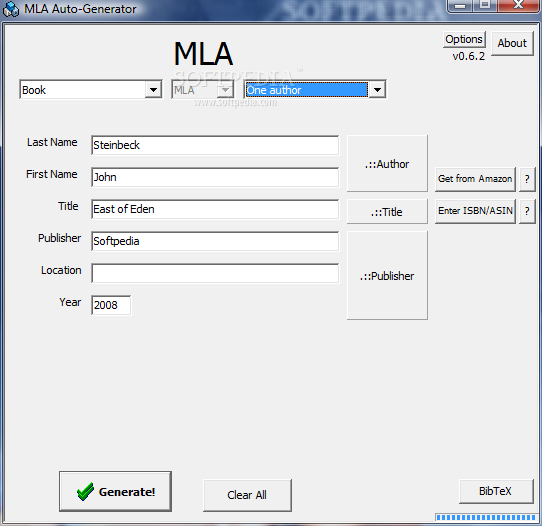The height and width of the screenshot is (526, 542).
Task: Click the Publisher label
Action: pos(59,238)
